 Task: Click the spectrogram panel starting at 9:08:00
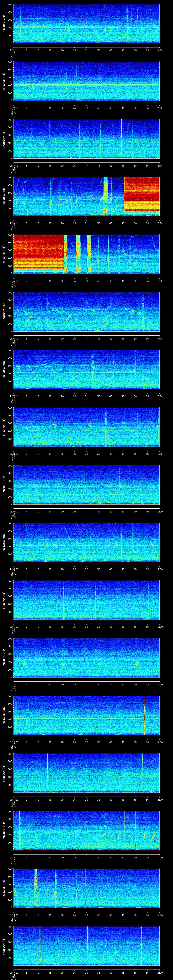[x=86, y=427]
